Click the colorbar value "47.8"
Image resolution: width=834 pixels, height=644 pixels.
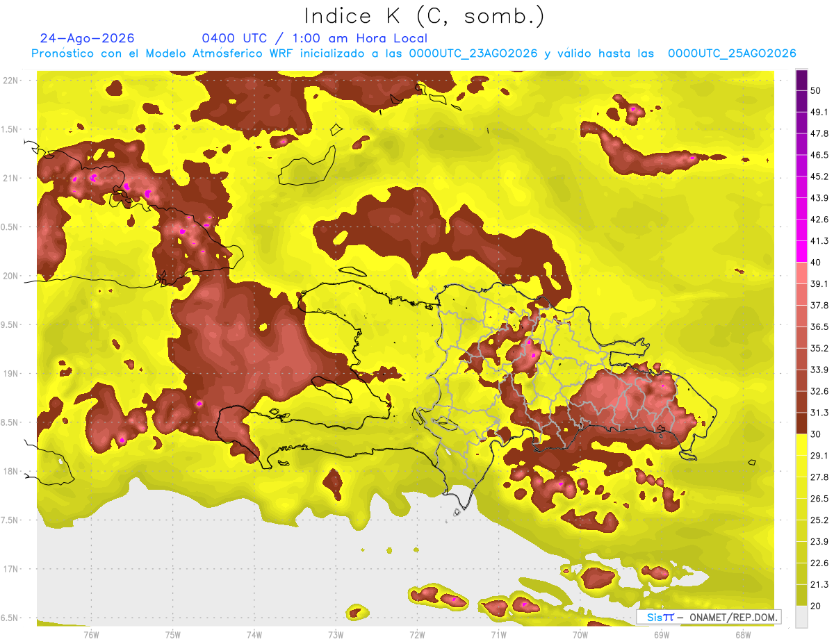click(x=819, y=133)
